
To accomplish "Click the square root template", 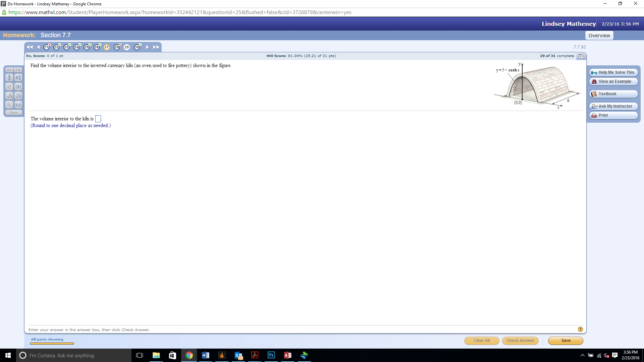I will pyautogui.click(x=9, y=96).
